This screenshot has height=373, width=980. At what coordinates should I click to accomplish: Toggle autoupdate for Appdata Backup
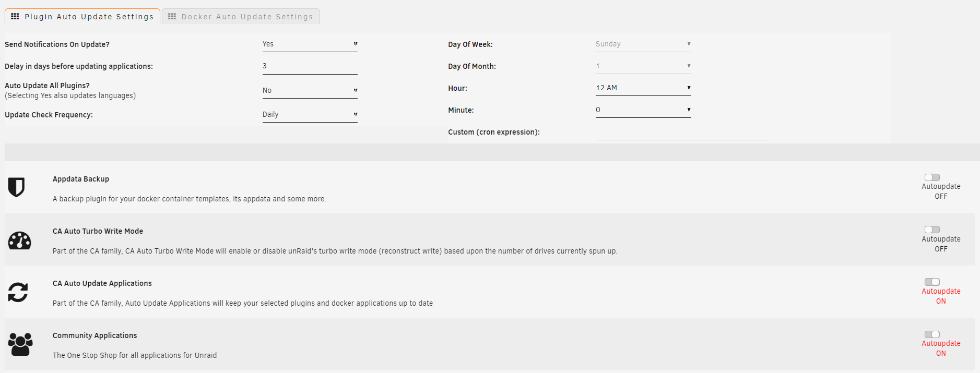(932, 177)
